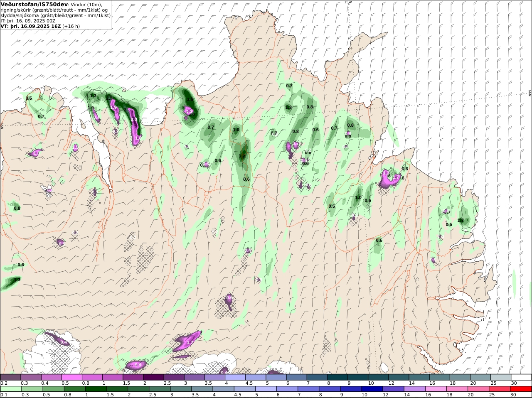Screen dimensions: 532x398
Task: Select the dark mauve 0.2 snow legend swatch
Action: 10,377
